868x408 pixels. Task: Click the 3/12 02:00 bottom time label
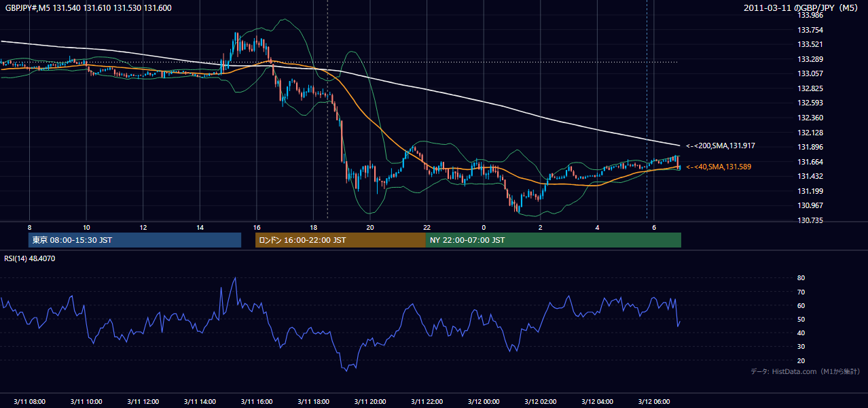pyautogui.click(x=541, y=401)
